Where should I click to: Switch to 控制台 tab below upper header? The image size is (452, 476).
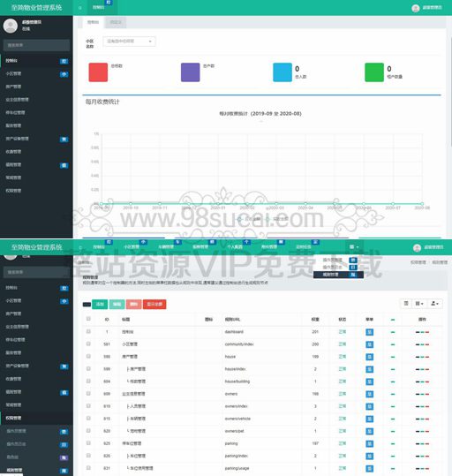point(94,22)
